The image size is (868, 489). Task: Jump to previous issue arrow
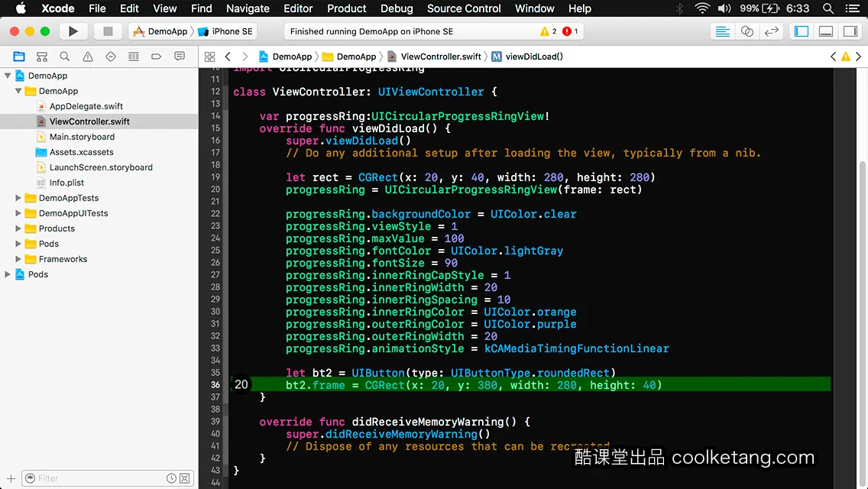833,57
